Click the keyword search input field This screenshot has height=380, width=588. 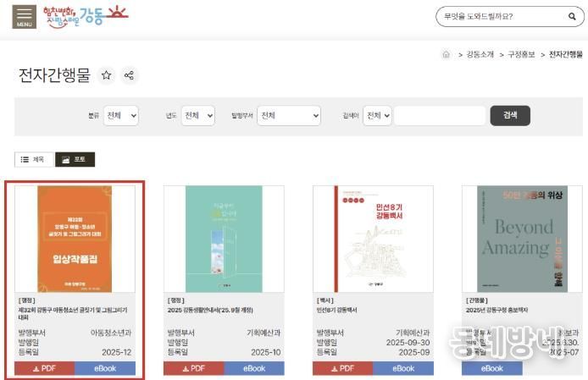pyautogui.click(x=439, y=115)
